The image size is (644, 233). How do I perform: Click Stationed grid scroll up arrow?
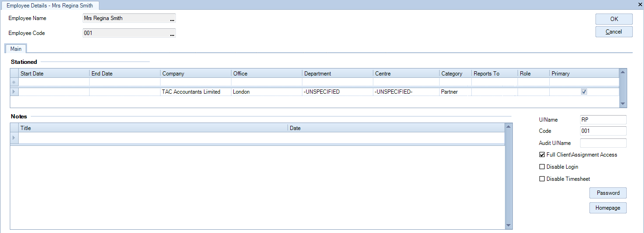coord(623,72)
